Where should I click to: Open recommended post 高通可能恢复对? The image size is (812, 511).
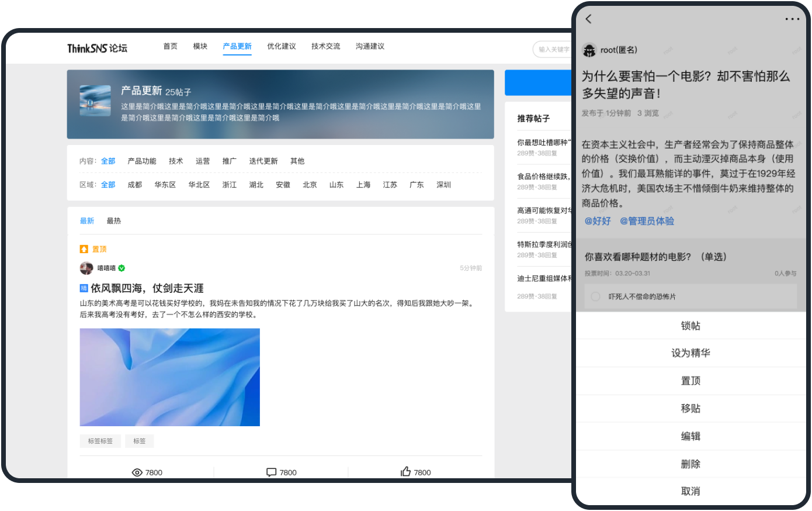(x=544, y=210)
